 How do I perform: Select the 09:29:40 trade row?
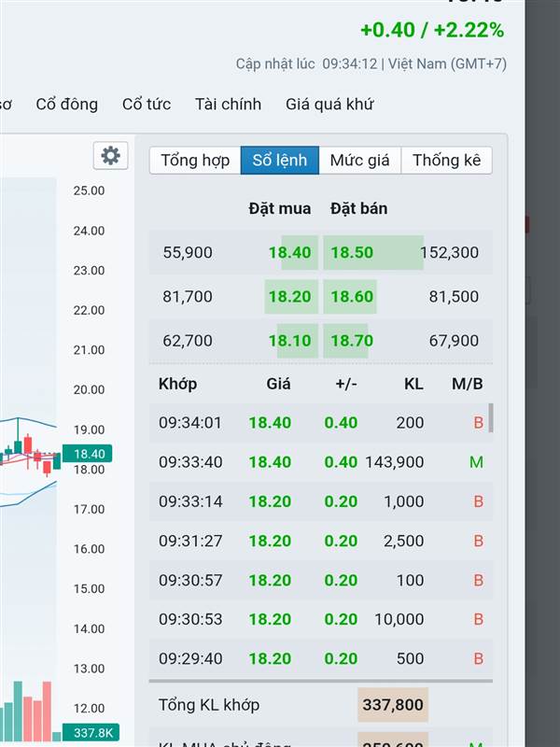[320, 658]
